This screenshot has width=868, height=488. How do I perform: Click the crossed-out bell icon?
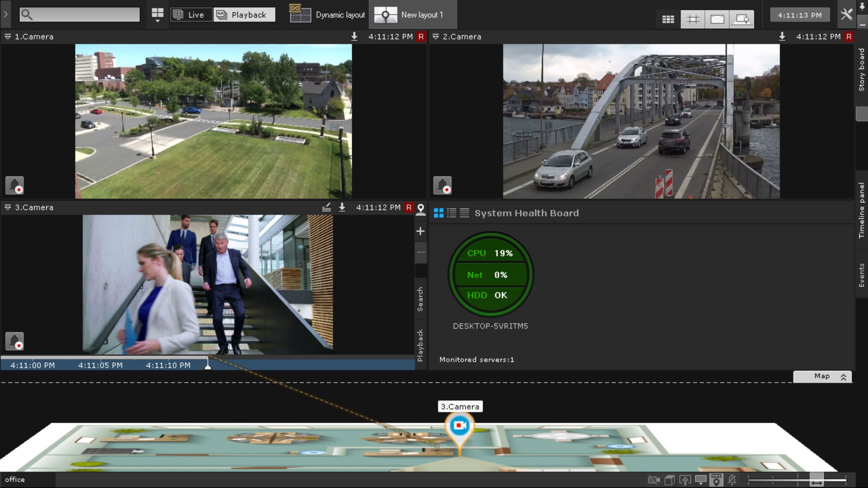(x=732, y=480)
